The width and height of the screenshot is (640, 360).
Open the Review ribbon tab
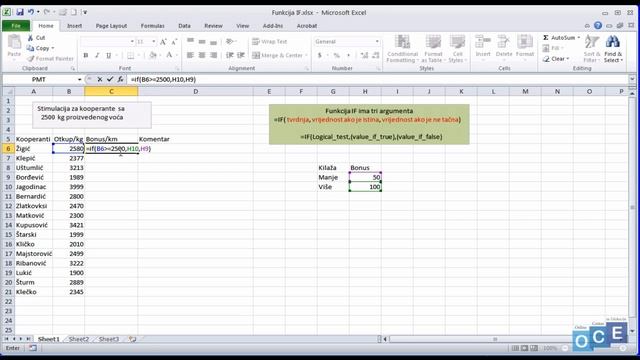point(213,26)
